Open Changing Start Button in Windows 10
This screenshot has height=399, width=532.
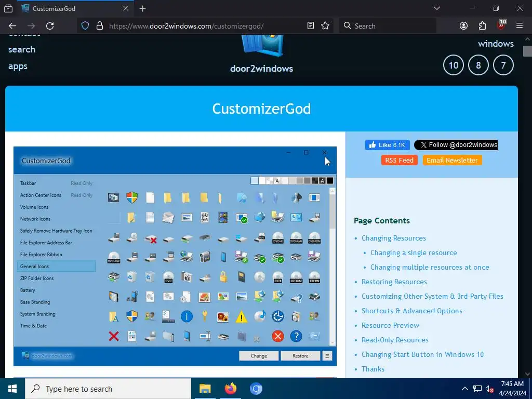click(423, 355)
